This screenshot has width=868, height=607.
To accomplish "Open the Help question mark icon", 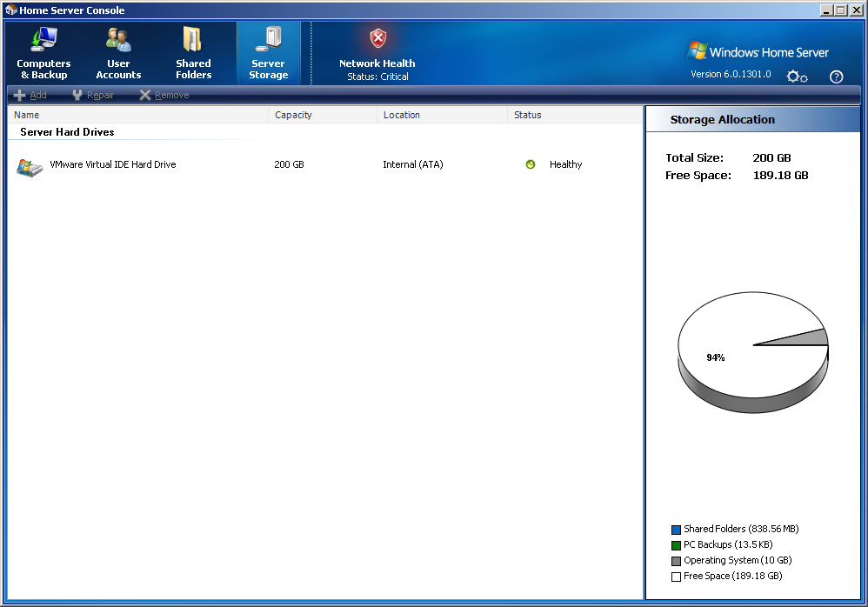I will (x=836, y=77).
